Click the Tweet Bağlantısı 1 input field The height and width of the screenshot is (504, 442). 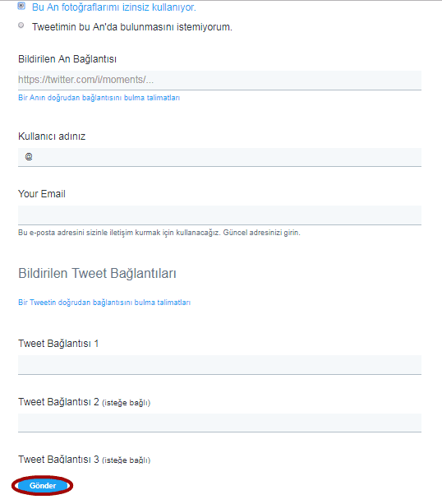[x=219, y=365]
